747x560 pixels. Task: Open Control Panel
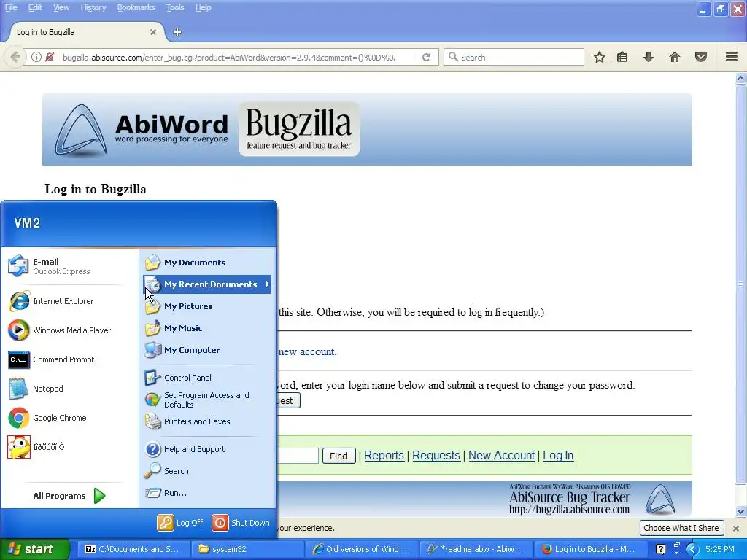coord(207,378)
